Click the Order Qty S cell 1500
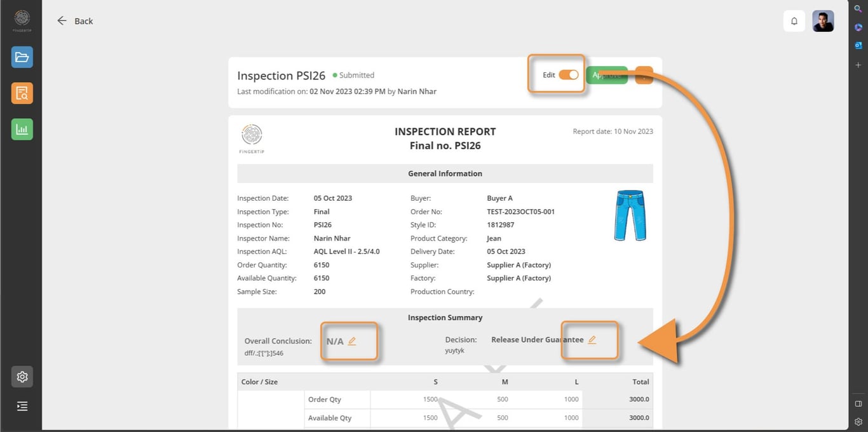This screenshot has width=868, height=432. click(x=430, y=400)
